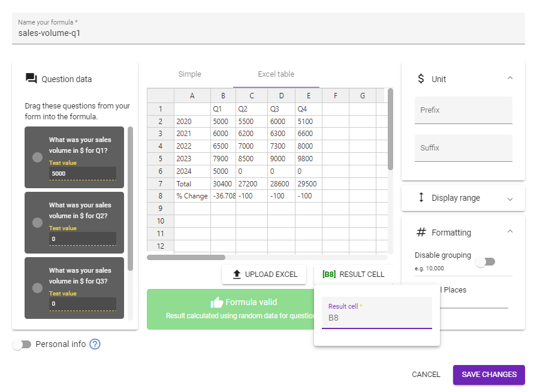Click the hash Formatting icon
The height and width of the screenshot is (392, 537).
[x=421, y=233]
